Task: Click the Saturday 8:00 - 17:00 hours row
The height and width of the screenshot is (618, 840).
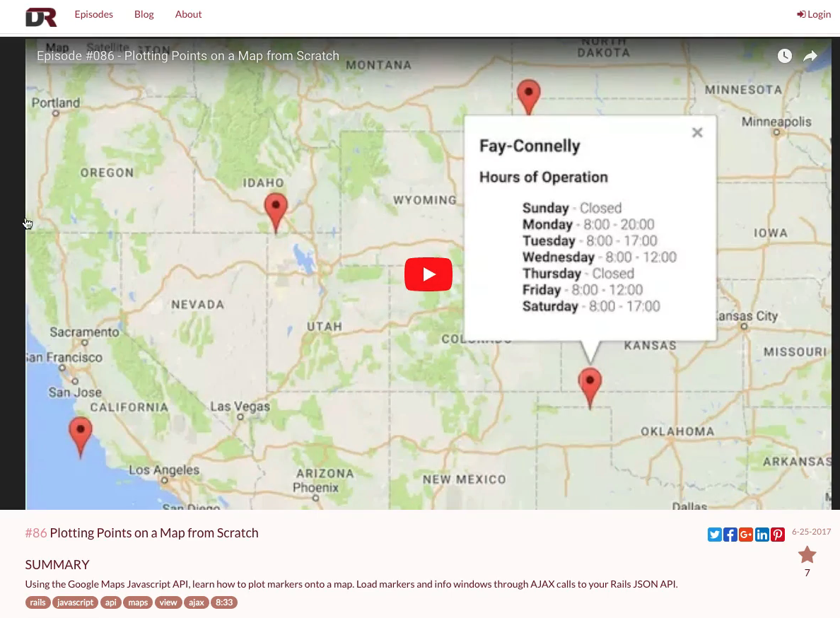Action: [x=591, y=306]
